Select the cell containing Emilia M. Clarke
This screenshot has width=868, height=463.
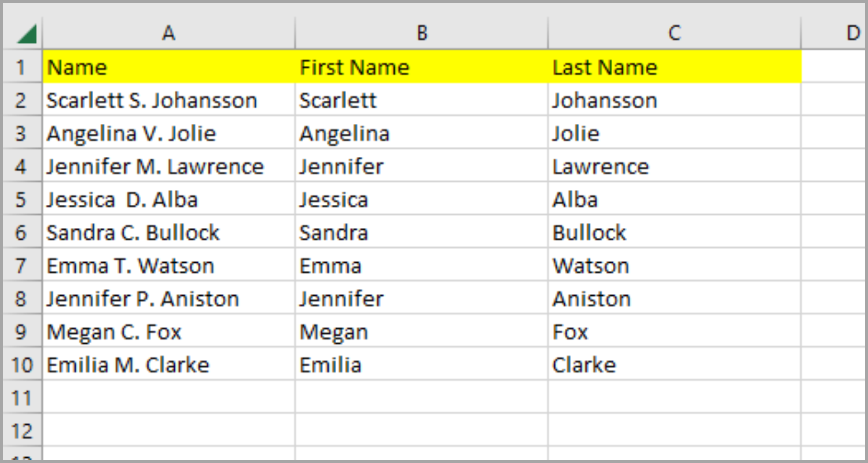click(x=168, y=365)
